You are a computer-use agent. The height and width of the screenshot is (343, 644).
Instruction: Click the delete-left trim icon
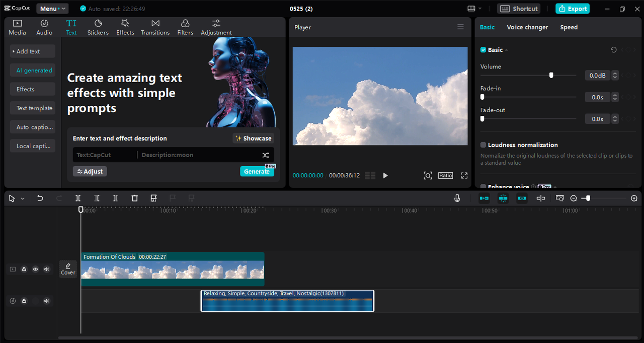coord(97,198)
